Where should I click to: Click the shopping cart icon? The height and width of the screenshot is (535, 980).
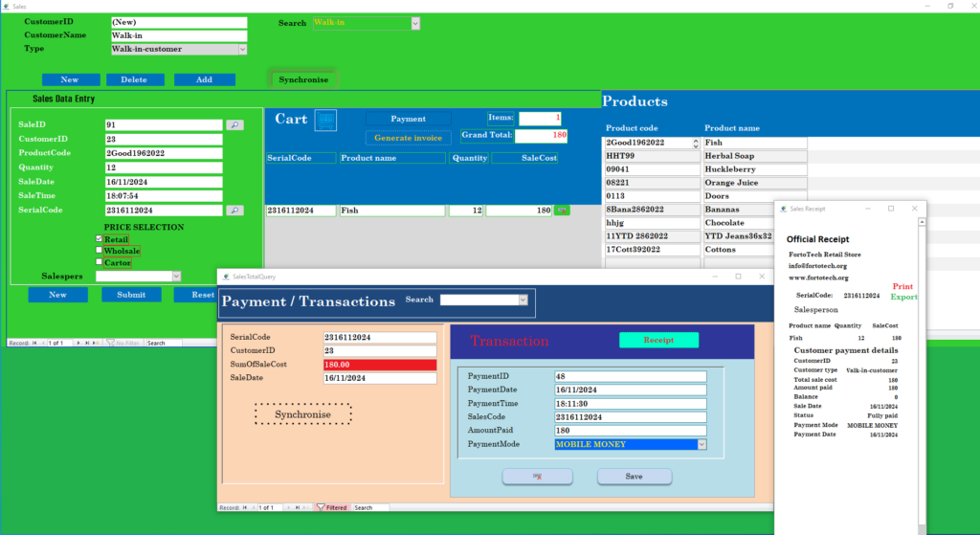[325, 121]
